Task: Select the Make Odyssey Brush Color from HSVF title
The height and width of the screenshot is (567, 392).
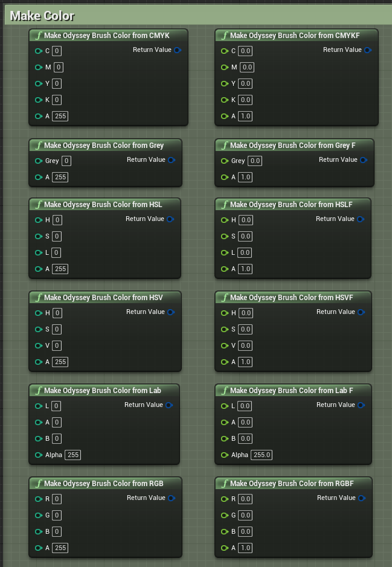Action: (292, 297)
